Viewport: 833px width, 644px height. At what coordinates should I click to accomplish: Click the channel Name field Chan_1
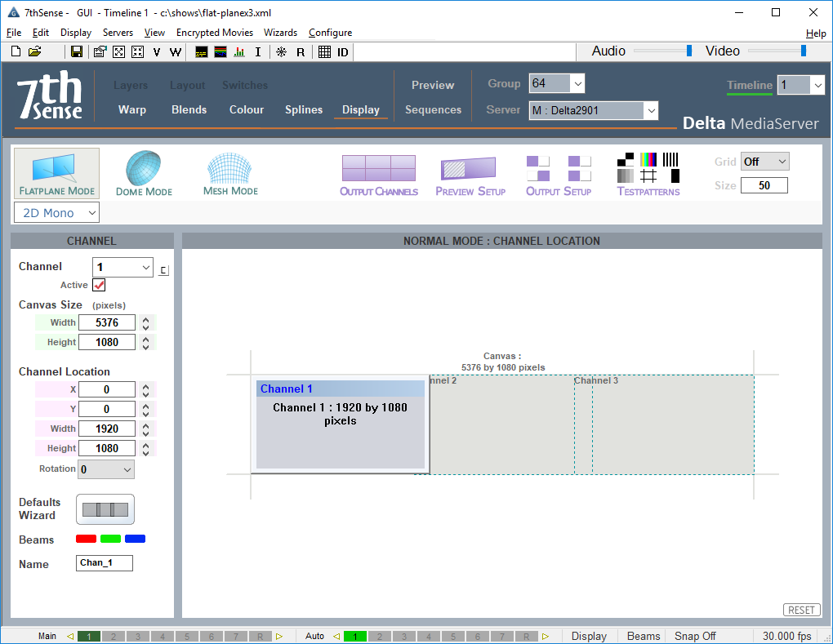[x=105, y=562]
